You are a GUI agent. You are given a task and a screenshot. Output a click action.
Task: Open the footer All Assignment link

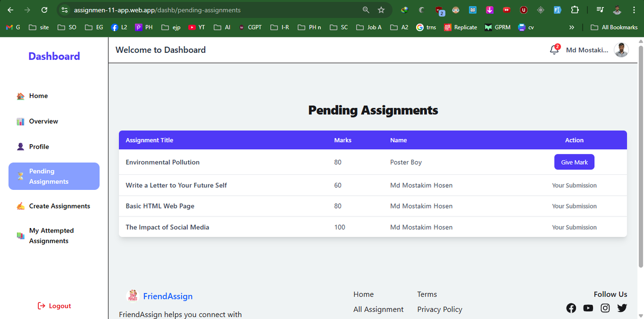[378, 309]
